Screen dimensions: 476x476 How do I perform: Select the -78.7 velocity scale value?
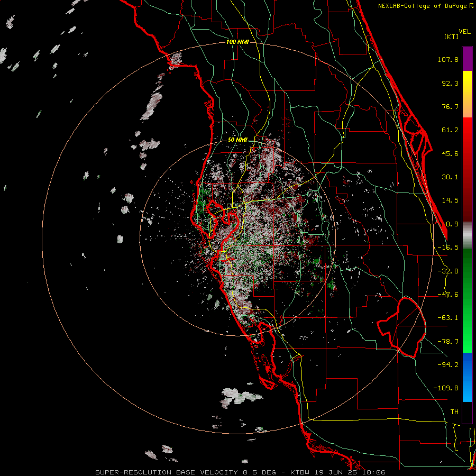pos(448,342)
